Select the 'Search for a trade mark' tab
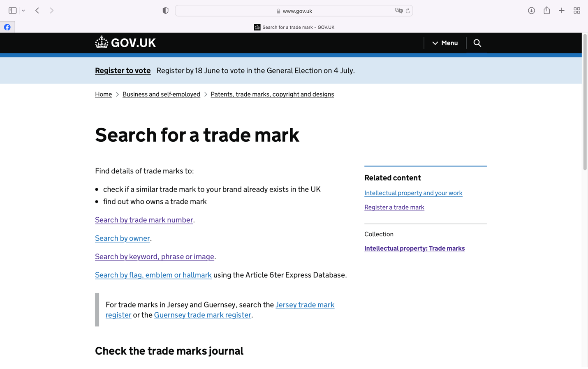588x369 pixels. click(x=294, y=27)
